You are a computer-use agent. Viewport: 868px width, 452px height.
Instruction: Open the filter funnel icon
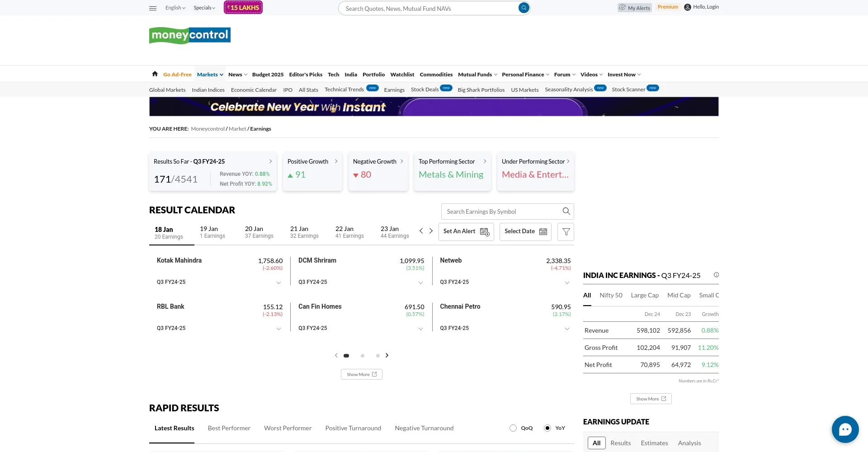(566, 232)
